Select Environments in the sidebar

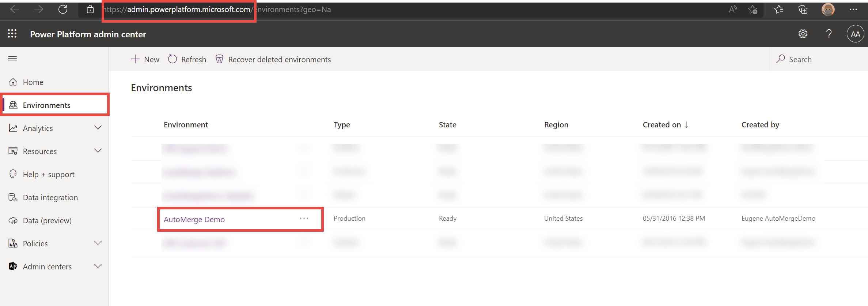pos(55,105)
